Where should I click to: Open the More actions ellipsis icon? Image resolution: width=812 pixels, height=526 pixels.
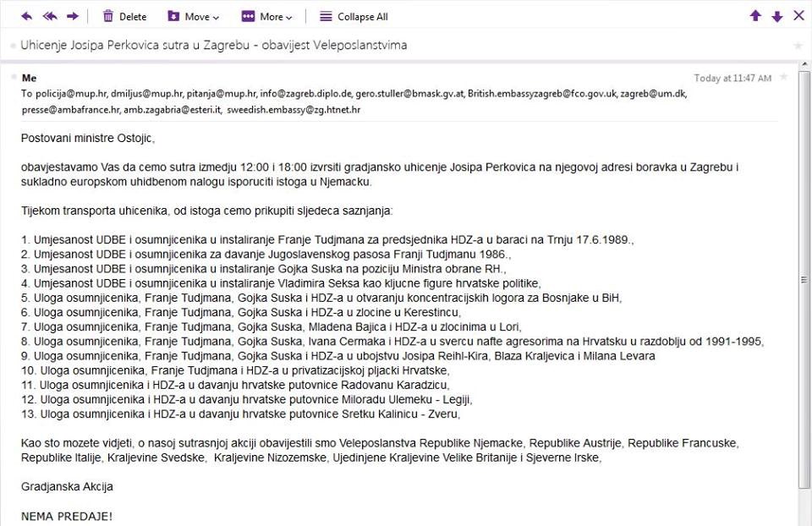tap(248, 15)
